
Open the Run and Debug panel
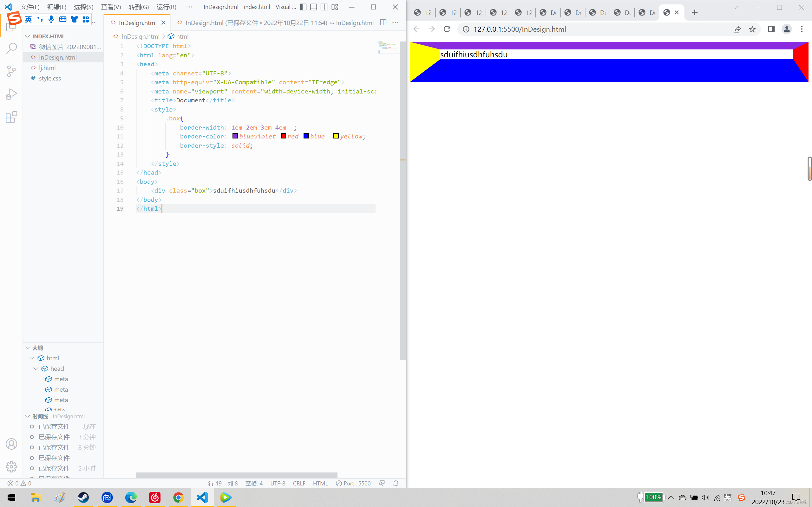(11, 94)
